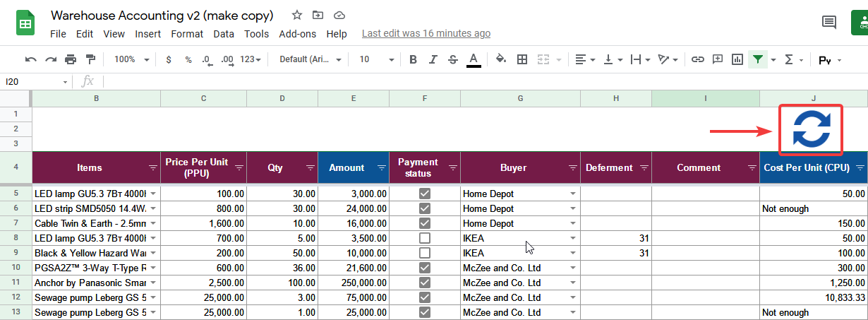
Task: Open font family dropdown
Action: 311,59
